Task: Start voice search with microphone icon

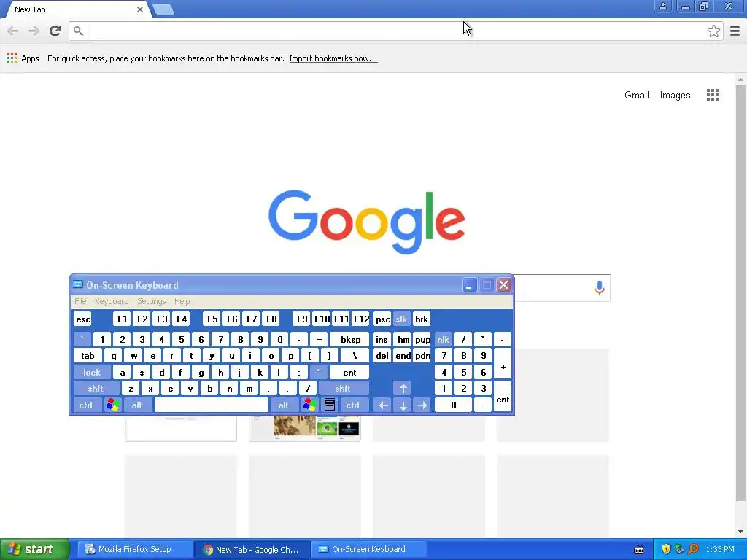Action: (600, 287)
